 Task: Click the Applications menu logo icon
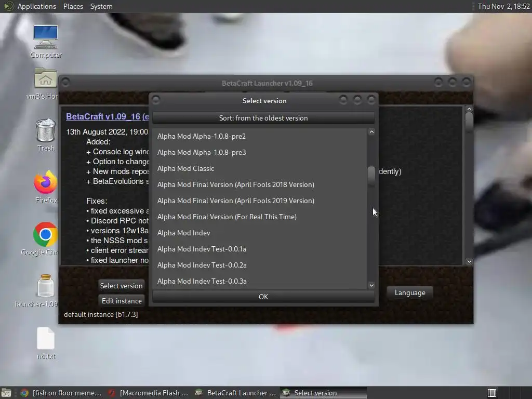click(x=8, y=6)
